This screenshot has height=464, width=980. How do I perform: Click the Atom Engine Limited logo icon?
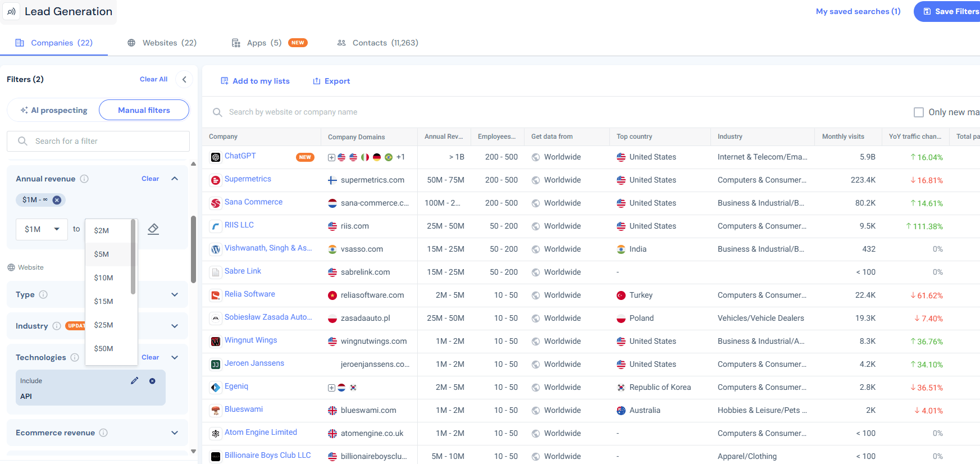point(216,434)
